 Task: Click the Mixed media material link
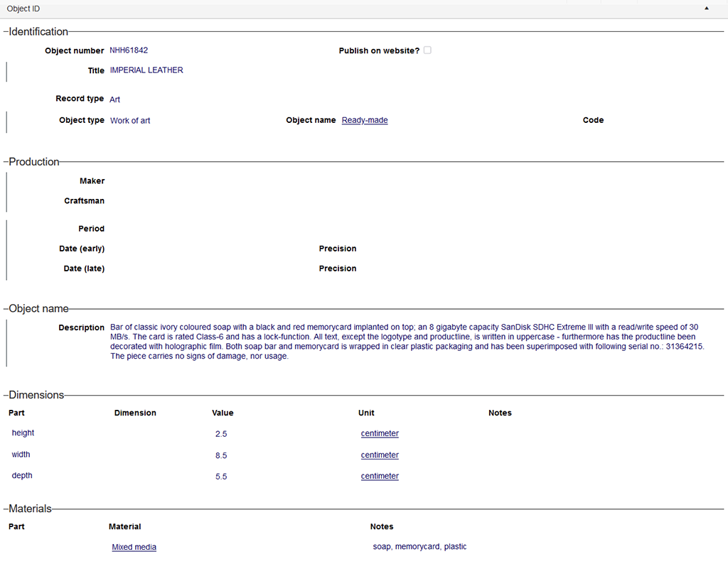[x=134, y=547]
